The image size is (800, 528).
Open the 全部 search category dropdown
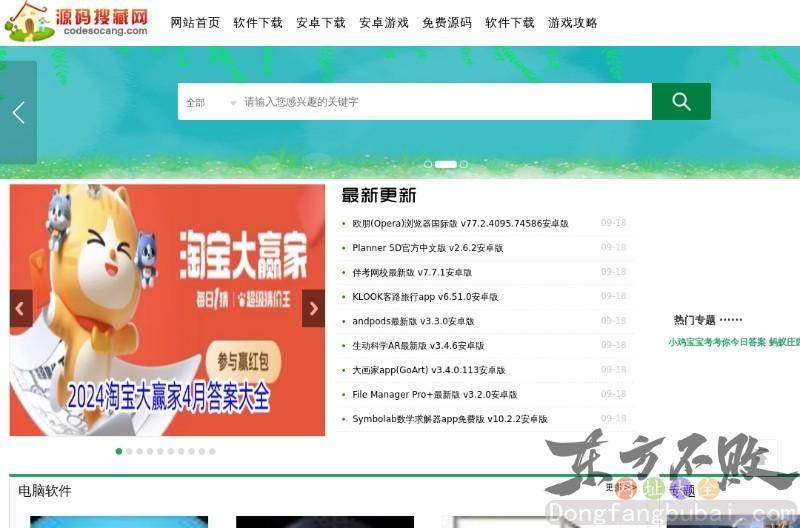click(x=210, y=103)
